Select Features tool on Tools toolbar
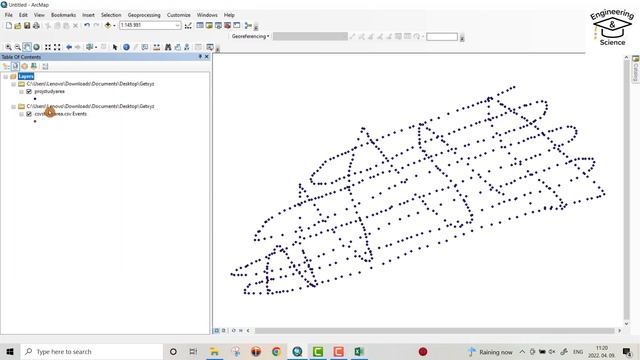Viewport: 640px width, 360px height. [89, 47]
